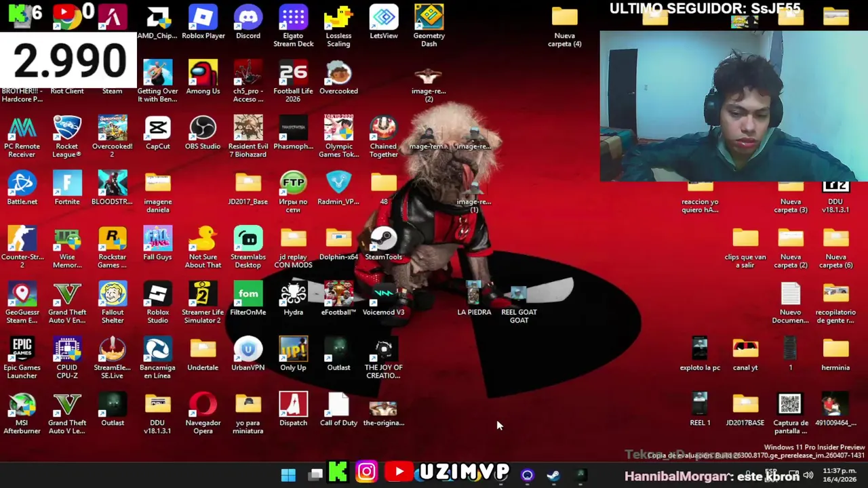
Task: Open the Windows Start menu
Action: pyautogui.click(x=288, y=474)
